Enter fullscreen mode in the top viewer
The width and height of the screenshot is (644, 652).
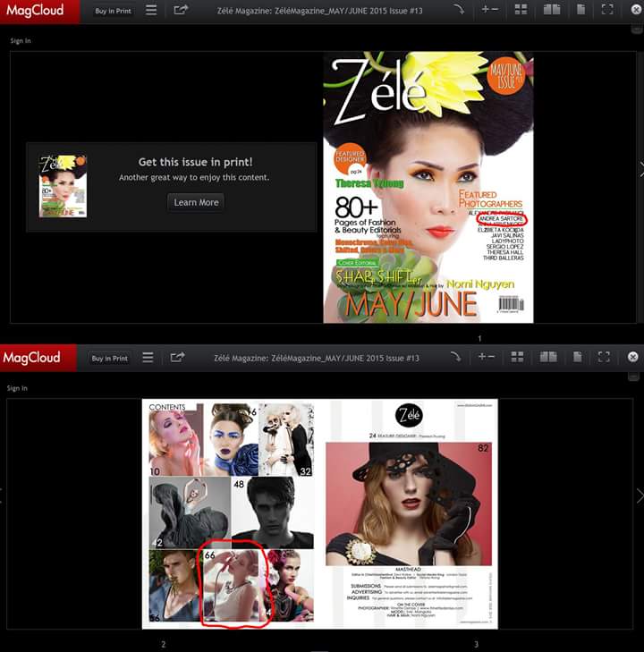(607, 10)
